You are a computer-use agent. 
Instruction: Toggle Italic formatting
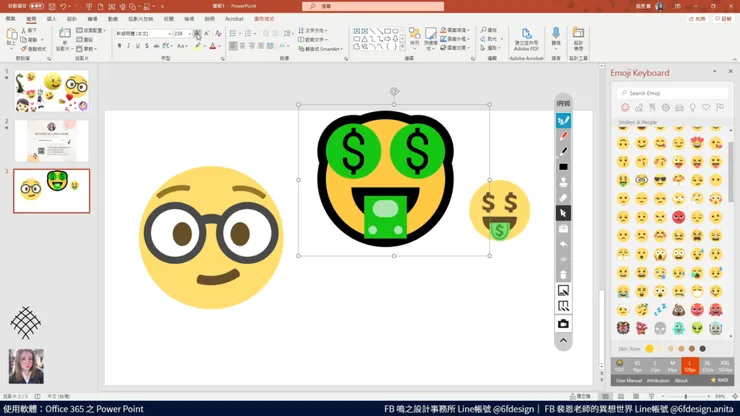128,46
